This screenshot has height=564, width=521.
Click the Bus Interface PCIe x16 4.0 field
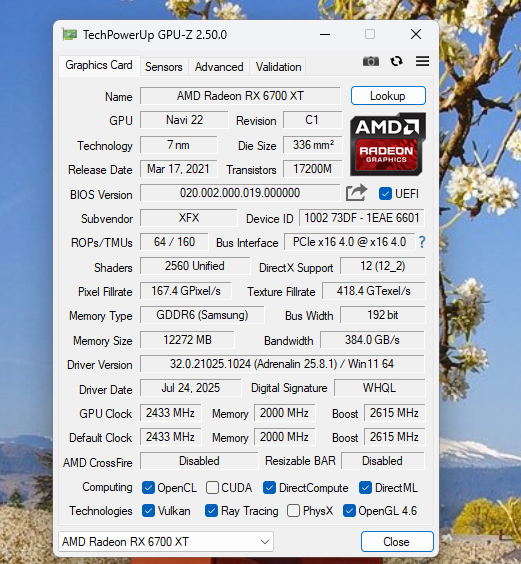point(349,242)
